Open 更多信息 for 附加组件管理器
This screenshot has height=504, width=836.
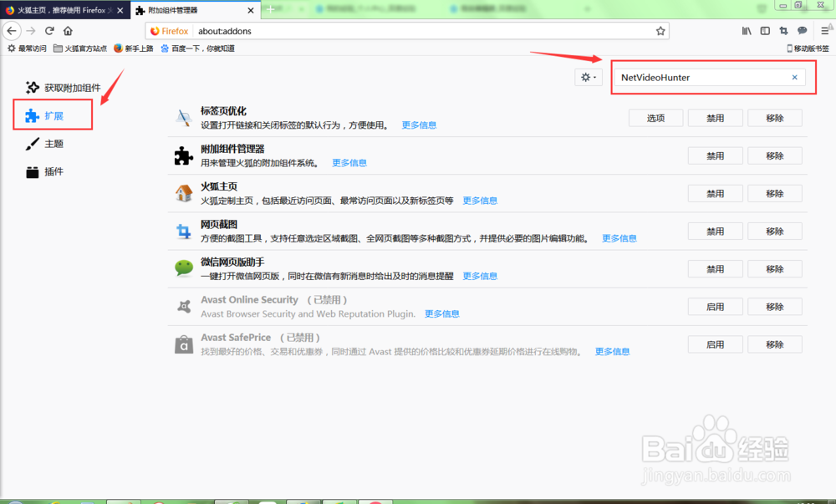tap(349, 163)
